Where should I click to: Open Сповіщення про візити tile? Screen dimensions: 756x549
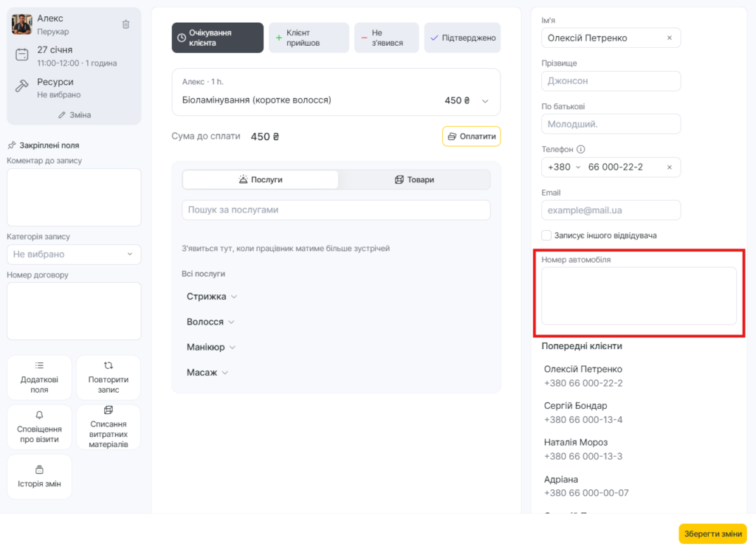tap(40, 427)
